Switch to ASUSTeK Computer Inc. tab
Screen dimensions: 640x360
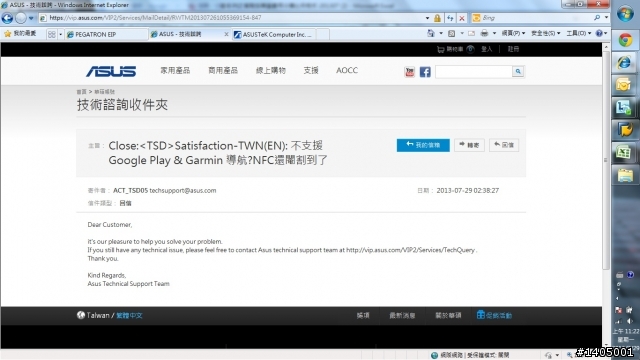pos(273,35)
